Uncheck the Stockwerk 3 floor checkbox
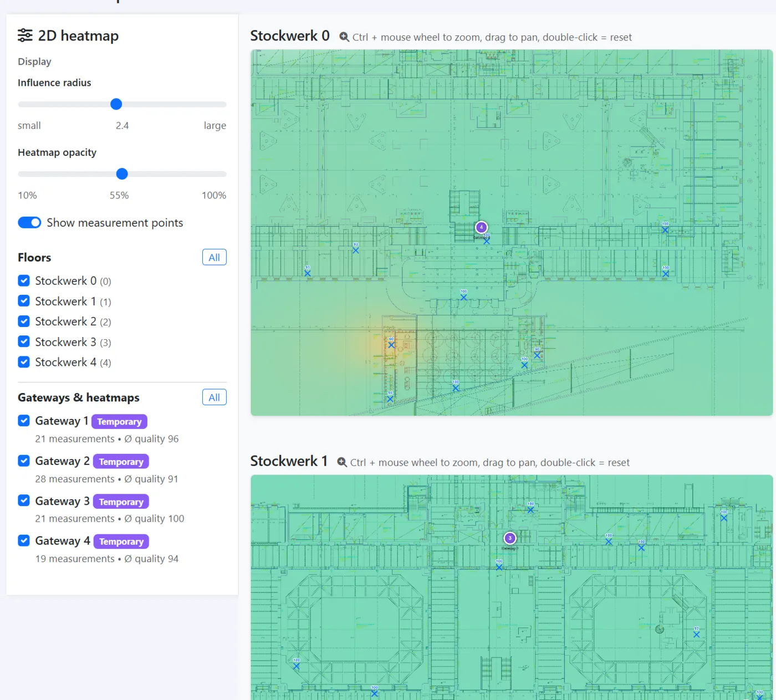Screen dimensions: 776x700 (x=24, y=341)
